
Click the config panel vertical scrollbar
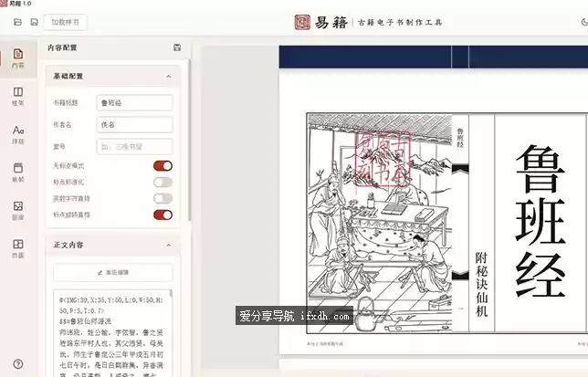(x=190, y=141)
